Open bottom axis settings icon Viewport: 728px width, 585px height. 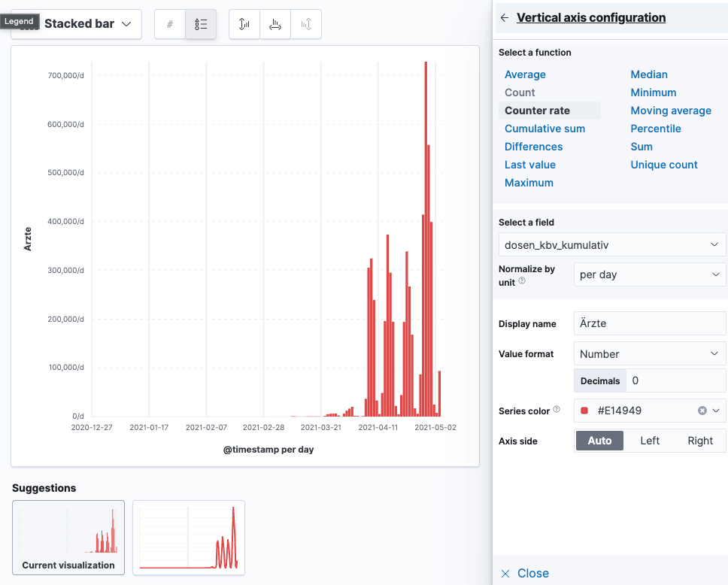pyautogui.click(x=275, y=24)
